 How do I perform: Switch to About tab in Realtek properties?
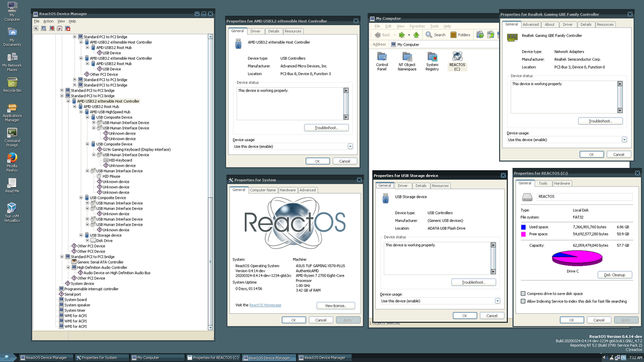click(x=550, y=24)
